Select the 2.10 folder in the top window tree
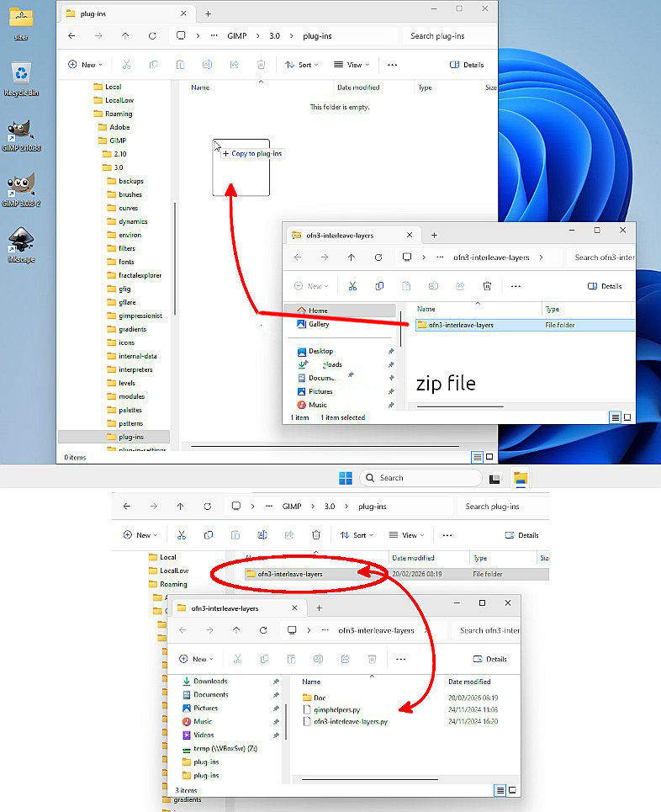The width and height of the screenshot is (661, 812). (114, 154)
